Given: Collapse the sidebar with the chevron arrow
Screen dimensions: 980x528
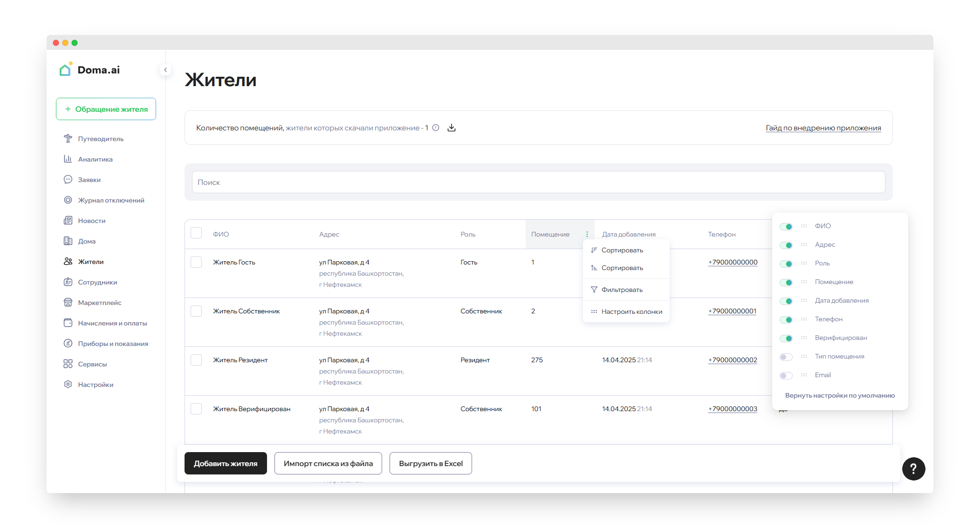Looking at the screenshot, I should tap(165, 70).
